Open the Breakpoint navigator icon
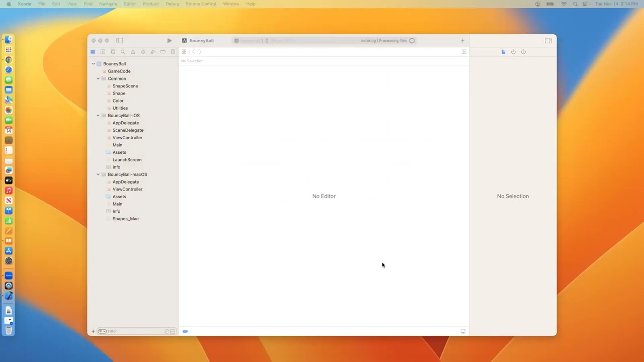The height and width of the screenshot is (362, 644). point(163,52)
